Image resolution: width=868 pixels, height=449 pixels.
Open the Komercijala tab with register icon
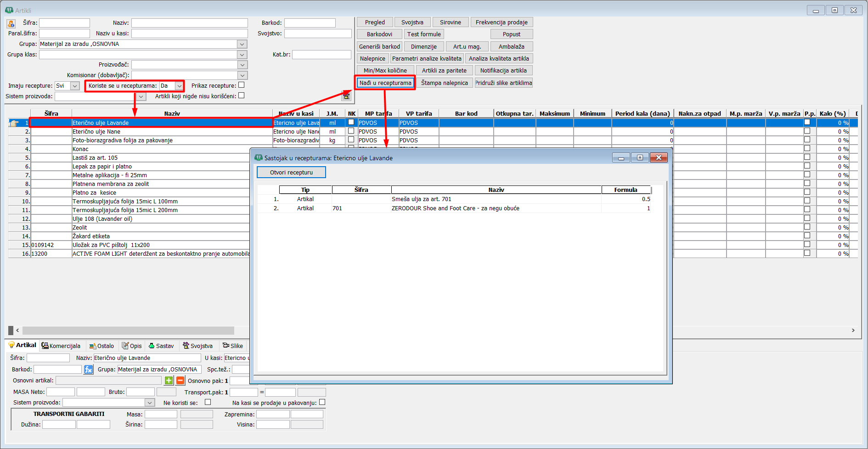[61, 346]
